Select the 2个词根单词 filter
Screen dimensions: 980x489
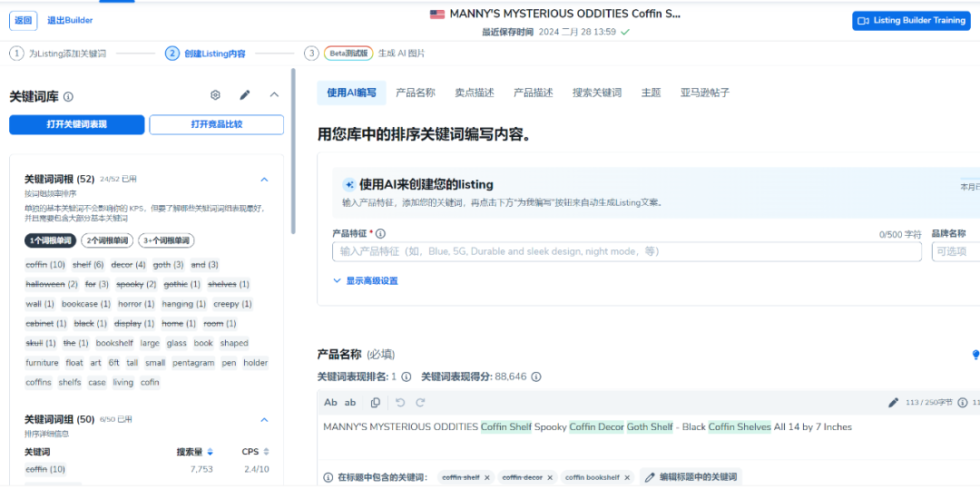click(107, 240)
